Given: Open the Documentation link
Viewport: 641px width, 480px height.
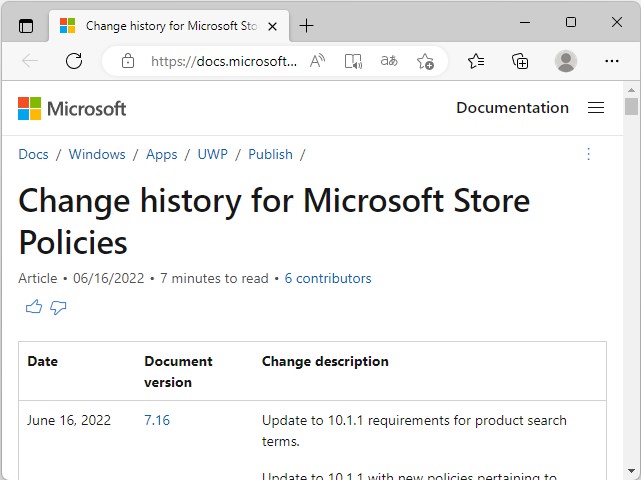Looking at the screenshot, I should click(x=512, y=108).
